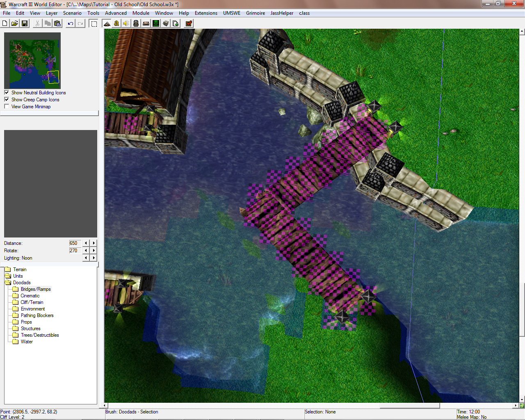Open the Window menu
The image size is (525, 420).
point(164,13)
